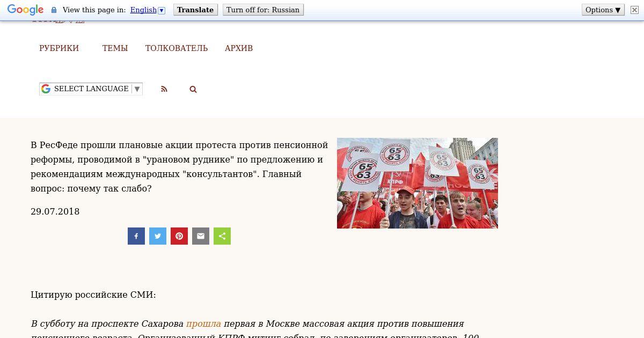Follow the orange прошла link

(203, 324)
